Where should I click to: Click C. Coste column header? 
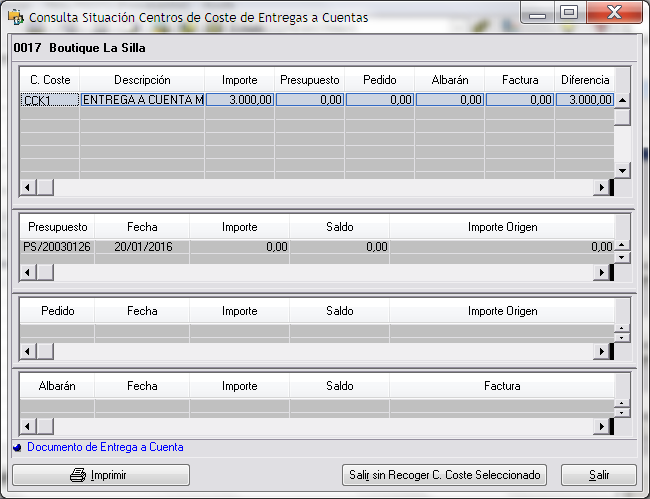tap(50, 80)
